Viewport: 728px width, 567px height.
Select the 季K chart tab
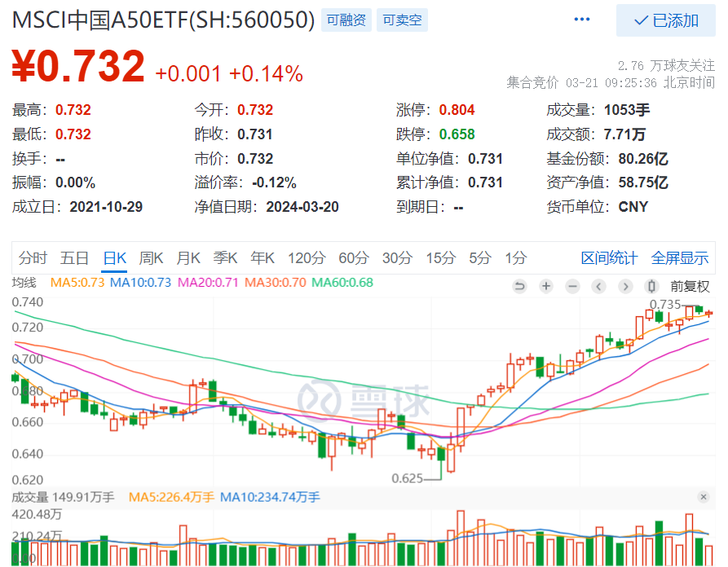pyautogui.click(x=225, y=257)
